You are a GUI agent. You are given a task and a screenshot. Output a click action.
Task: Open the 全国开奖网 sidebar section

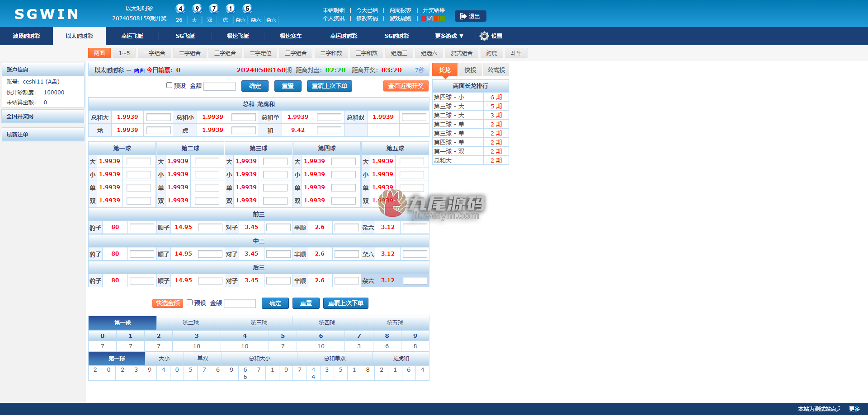point(43,116)
